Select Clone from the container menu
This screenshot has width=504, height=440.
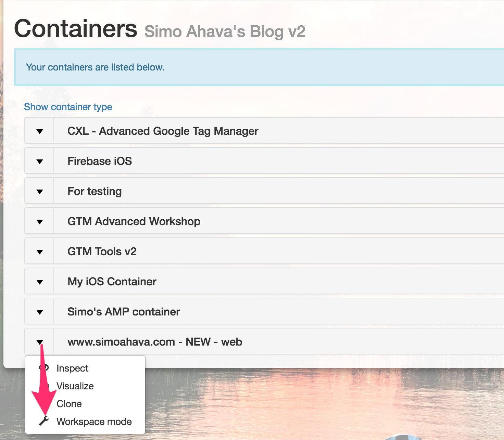(x=69, y=404)
